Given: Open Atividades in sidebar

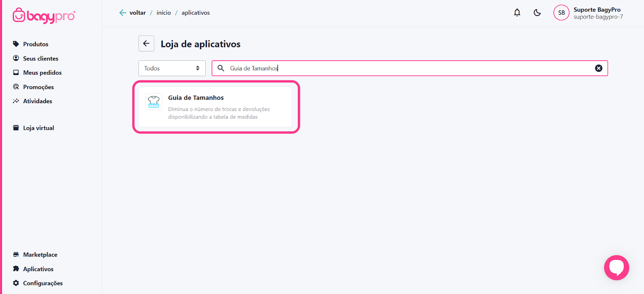Looking at the screenshot, I should (32, 101).
